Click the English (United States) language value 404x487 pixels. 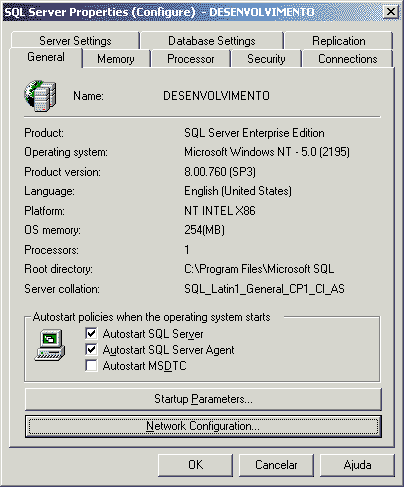coord(238,191)
